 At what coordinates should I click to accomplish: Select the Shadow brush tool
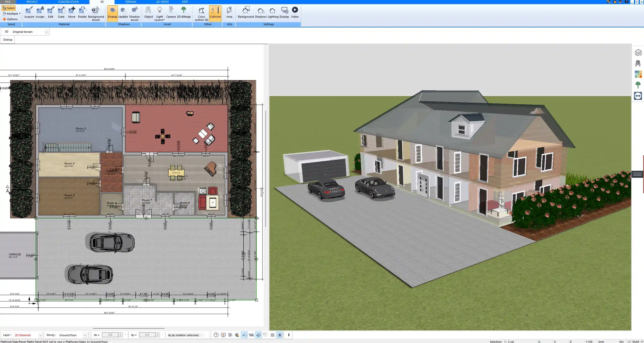tap(134, 14)
